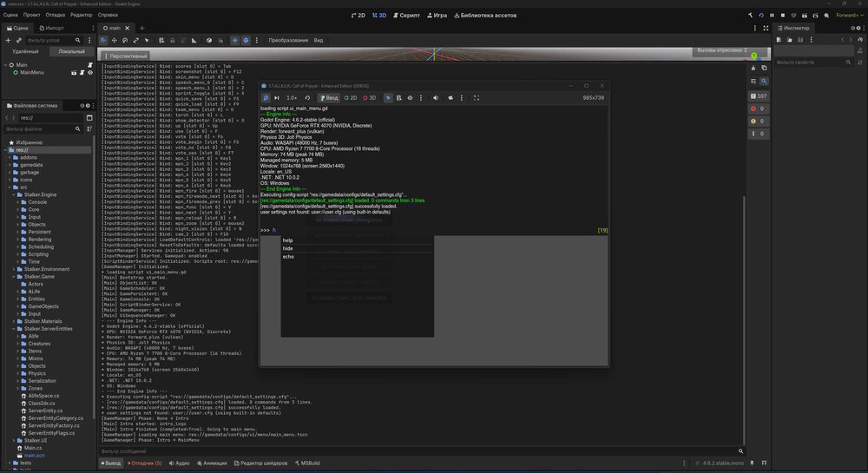Open Перспективный viewport menu
The image size is (868, 473).
[126, 56]
